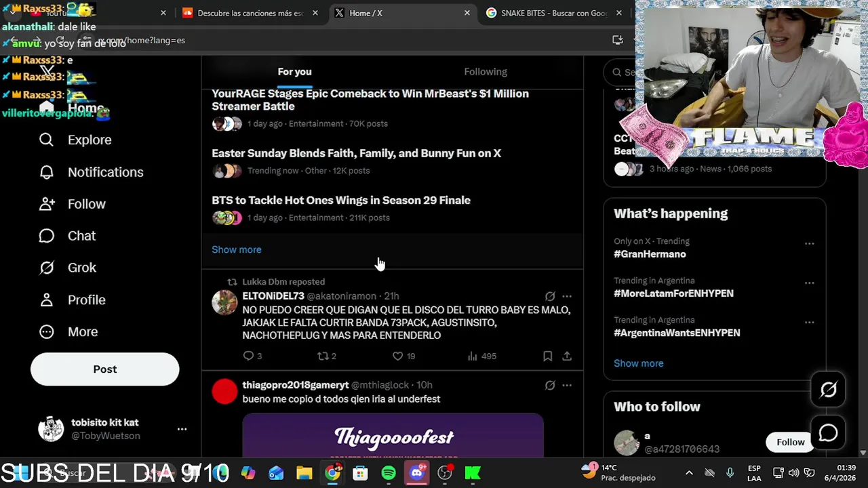Open Spotify from the taskbar
This screenshot has width=868, height=488.
point(389,473)
